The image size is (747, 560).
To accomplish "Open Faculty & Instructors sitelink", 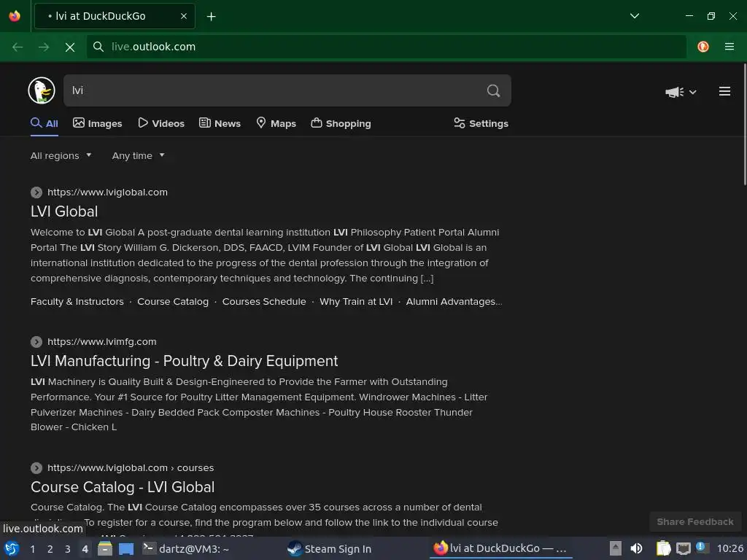I will (x=77, y=301).
